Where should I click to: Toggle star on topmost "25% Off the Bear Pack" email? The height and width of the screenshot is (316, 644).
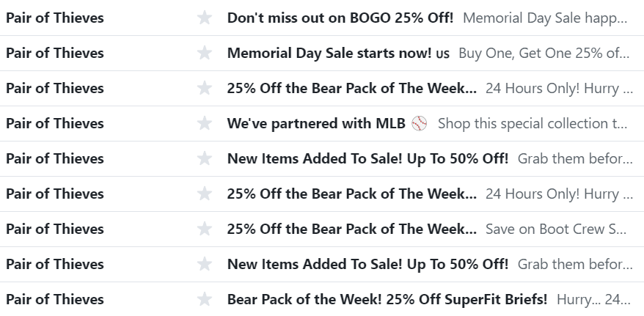pyautogui.click(x=205, y=88)
